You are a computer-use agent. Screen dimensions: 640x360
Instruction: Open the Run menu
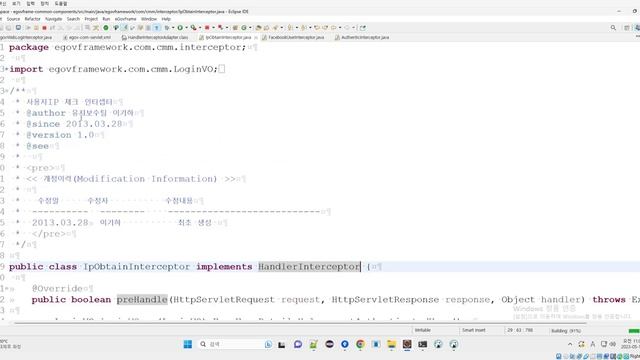[106, 19]
